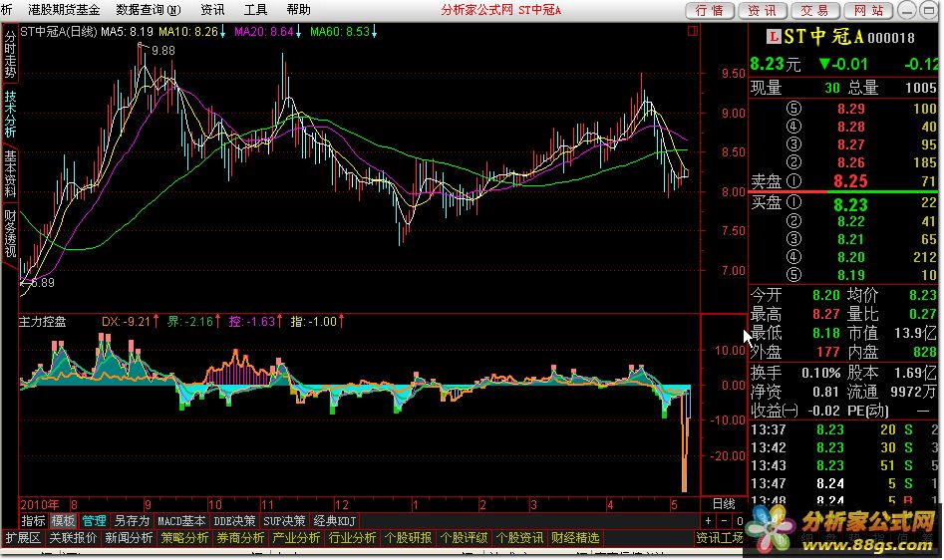Image resolution: width=944 pixels, height=560 pixels.
Task: Open 个股研报 tab
Action: point(408,538)
